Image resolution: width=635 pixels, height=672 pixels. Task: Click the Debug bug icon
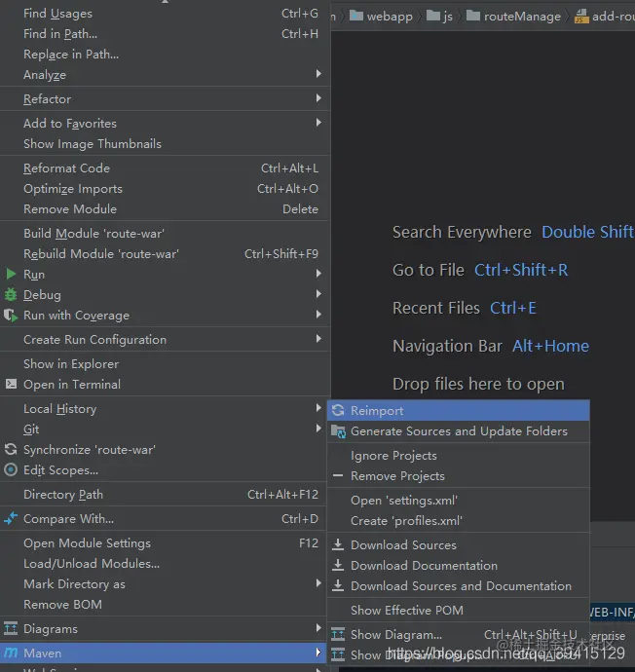pyautogui.click(x=11, y=294)
